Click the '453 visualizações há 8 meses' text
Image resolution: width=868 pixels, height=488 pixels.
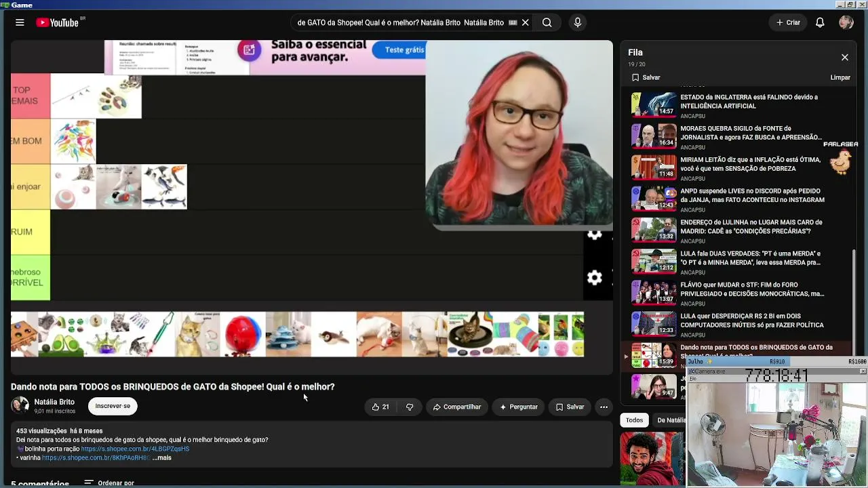pyautogui.click(x=60, y=431)
